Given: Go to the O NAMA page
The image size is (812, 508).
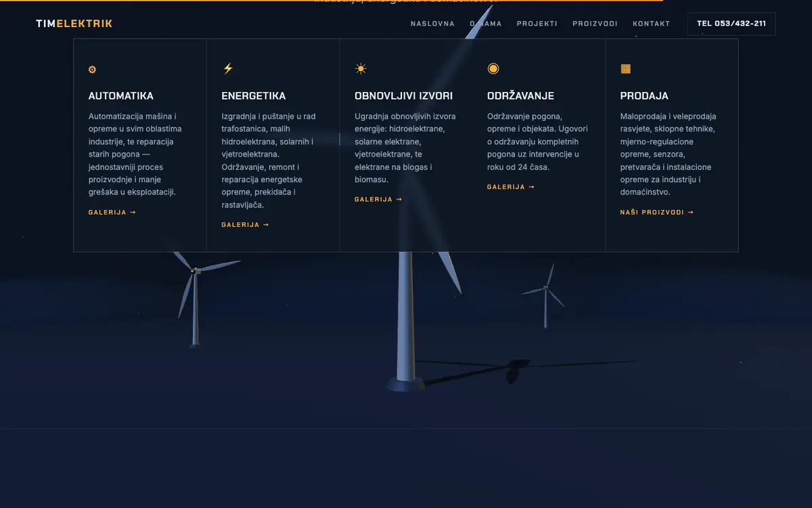Looking at the screenshot, I should (x=486, y=24).
